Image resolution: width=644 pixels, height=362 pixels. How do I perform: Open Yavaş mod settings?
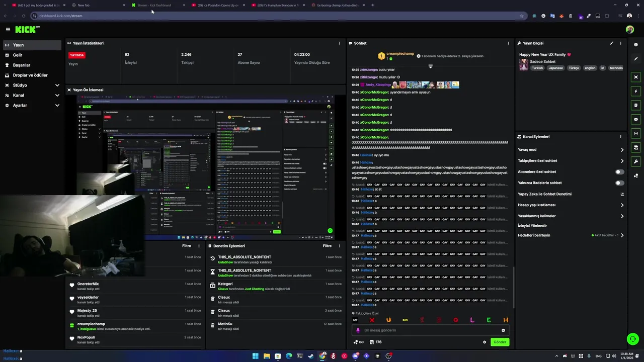point(571,149)
